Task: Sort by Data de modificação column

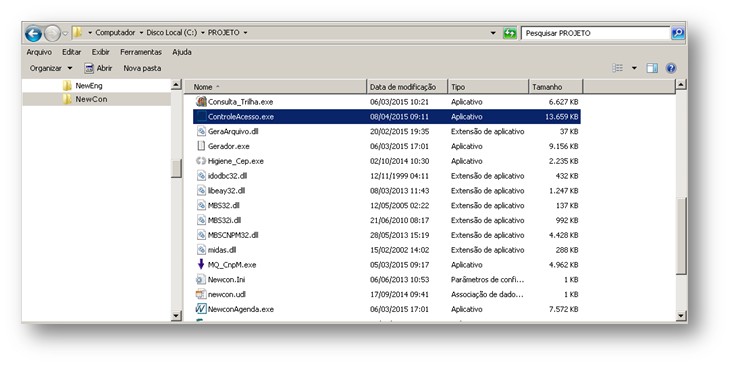Action: [407, 87]
